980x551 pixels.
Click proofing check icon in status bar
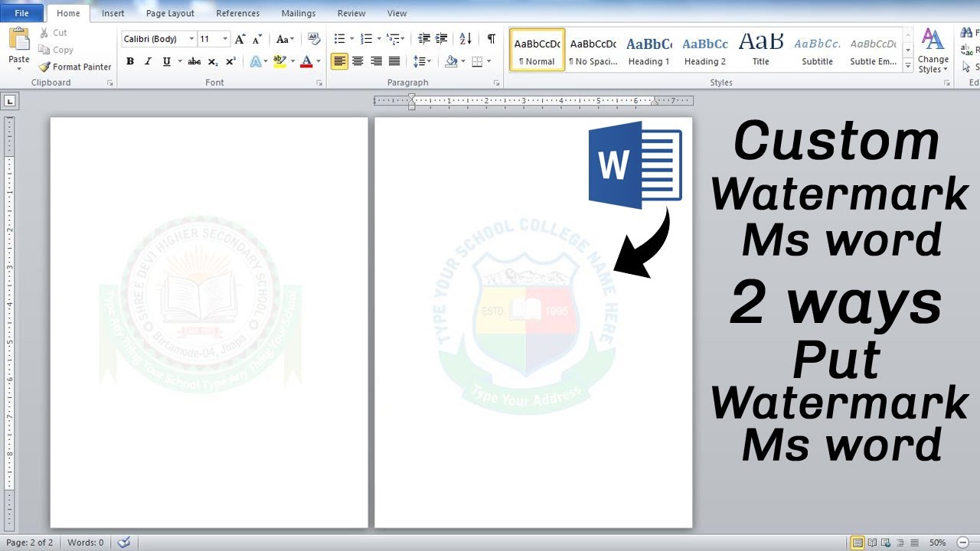124,543
